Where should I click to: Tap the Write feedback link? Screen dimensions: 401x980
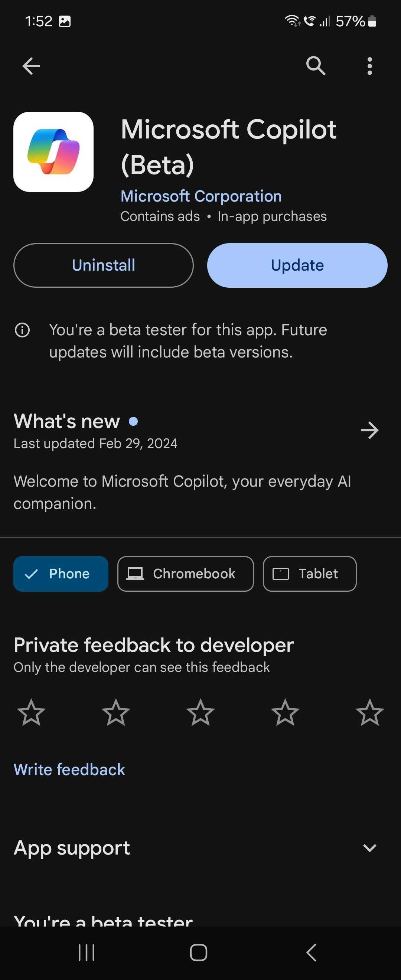[x=69, y=770]
